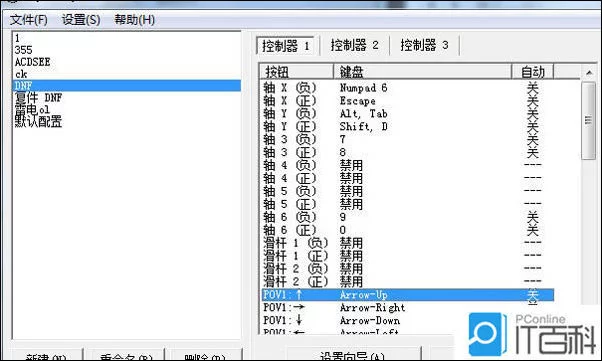Select the 轴 Y (正) Shift, D row

408,127
